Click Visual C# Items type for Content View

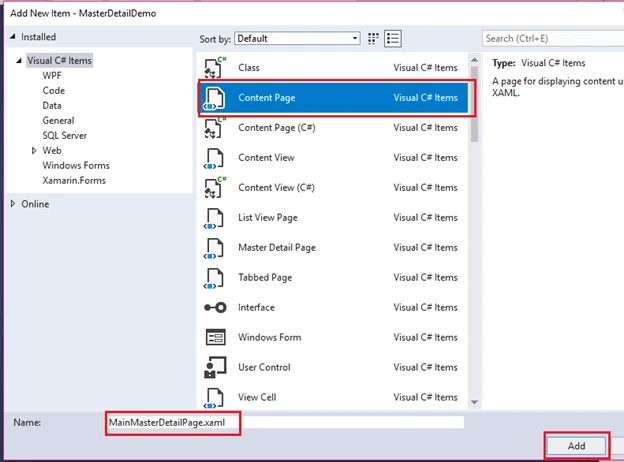click(425, 158)
